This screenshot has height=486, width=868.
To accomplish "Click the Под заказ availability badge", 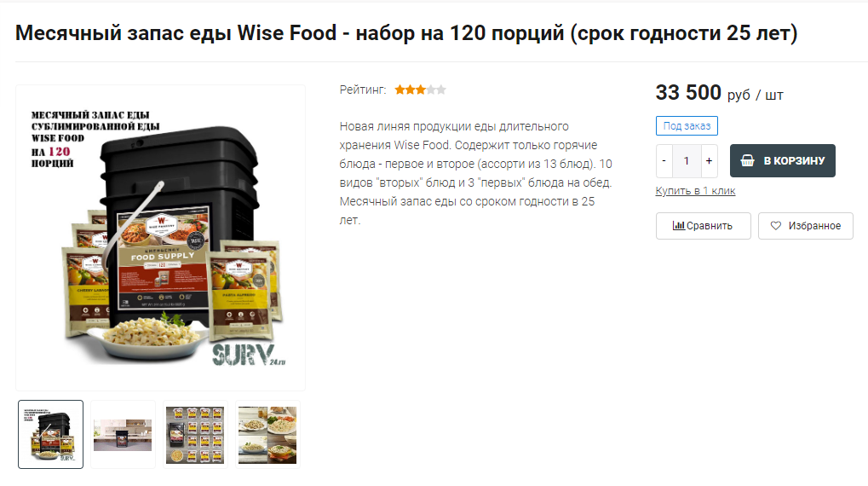I will tap(687, 126).
